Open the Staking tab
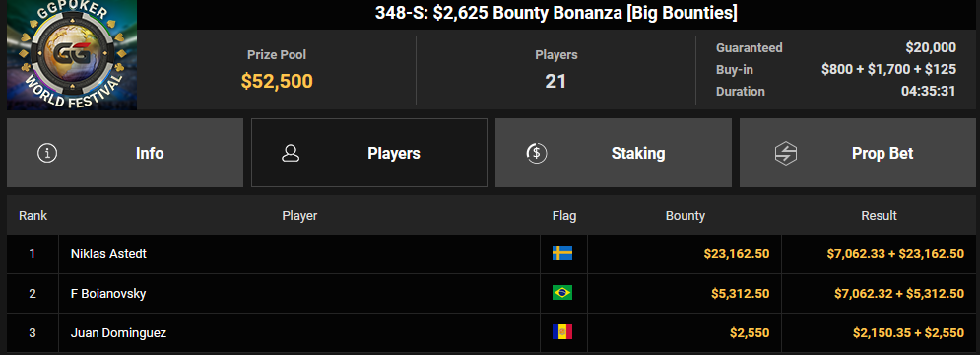Viewport: 980px width, 355px height. pos(614,154)
